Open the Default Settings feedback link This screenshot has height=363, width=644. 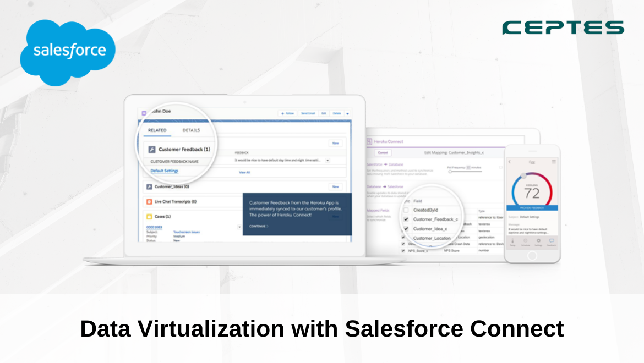[x=164, y=170]
